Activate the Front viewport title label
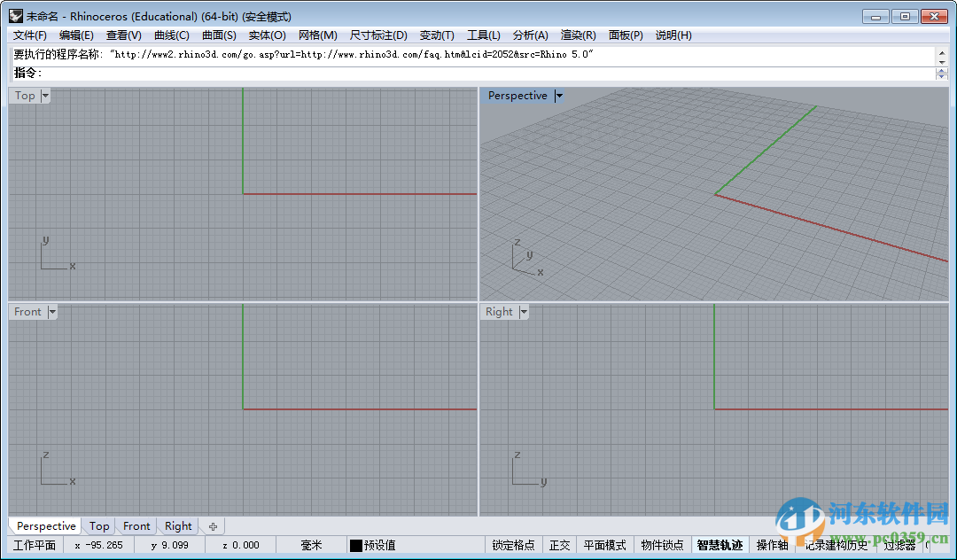The image size is (957, 560). point(27,312)
